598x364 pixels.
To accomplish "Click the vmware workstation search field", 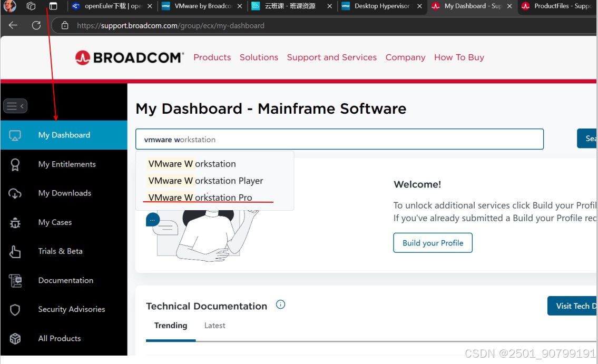I will point(339,139).
